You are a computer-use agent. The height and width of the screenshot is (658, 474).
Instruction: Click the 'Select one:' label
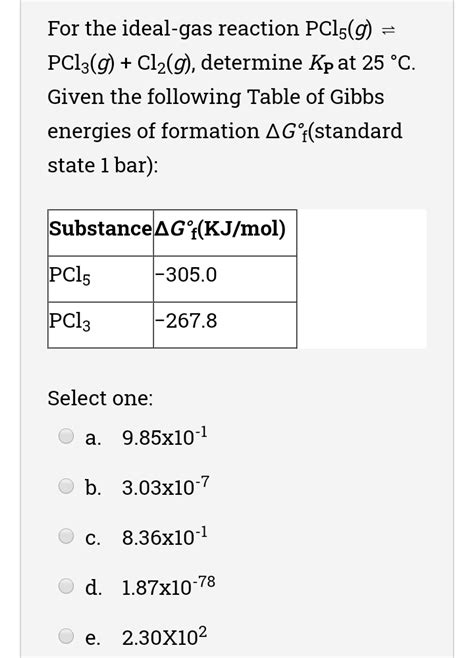(x=100, y=398)
